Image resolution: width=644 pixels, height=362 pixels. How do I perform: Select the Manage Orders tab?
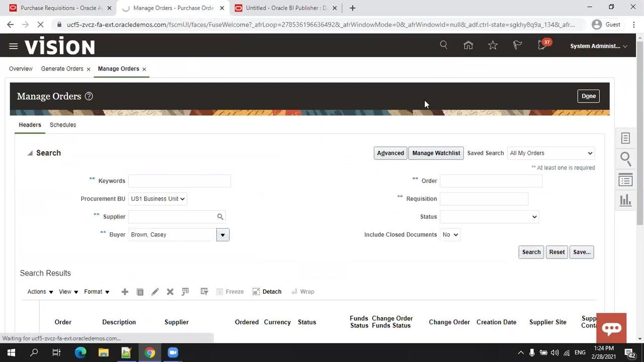click(119, 69)
